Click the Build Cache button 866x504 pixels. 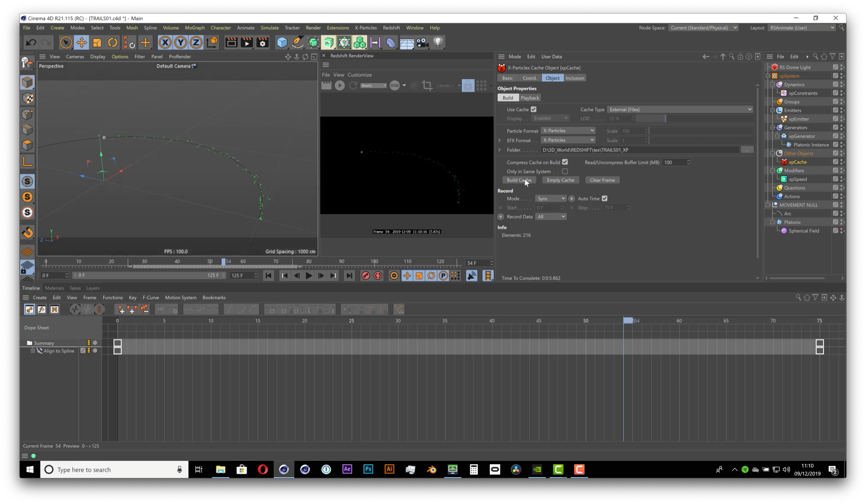pyautogui.click(x=519, y=180)
